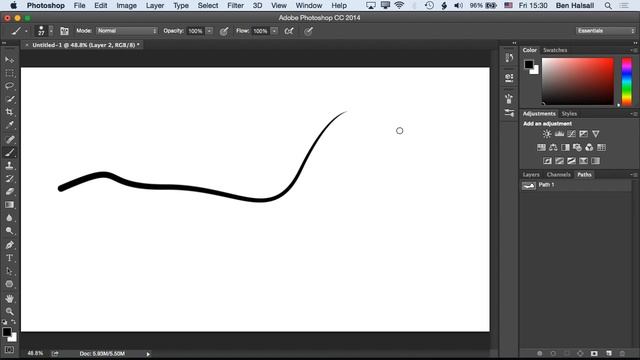This screenshot has width=640, height=360.
Task: Select the Clone Stamp tool
Action: [9, 166]
